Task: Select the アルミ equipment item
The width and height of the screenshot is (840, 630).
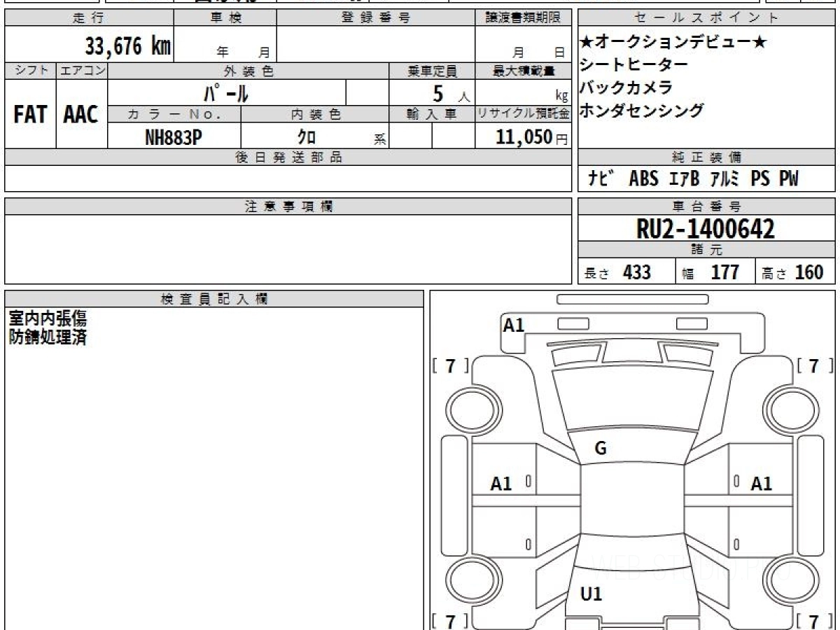Action: (x=724, y=178)
